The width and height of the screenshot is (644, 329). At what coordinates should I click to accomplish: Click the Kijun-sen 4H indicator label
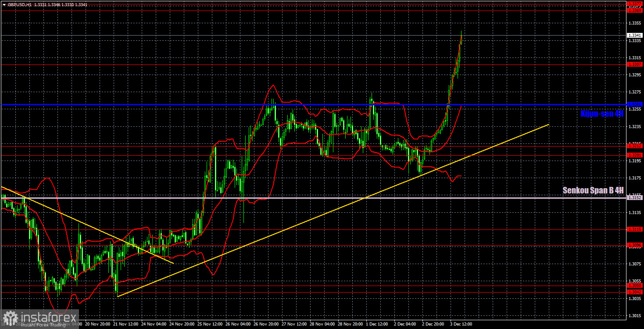602,113
